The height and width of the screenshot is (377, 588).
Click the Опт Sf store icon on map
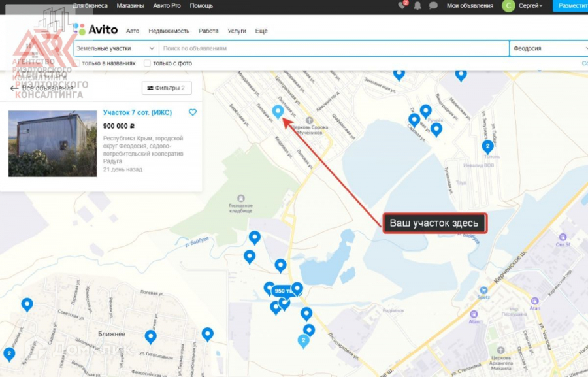[563, 237]
